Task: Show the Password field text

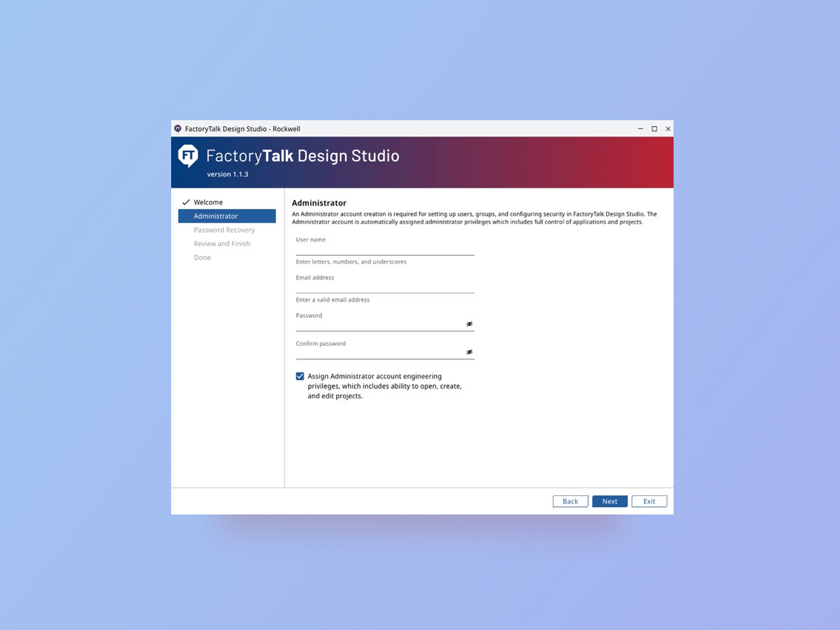Action: [x=470, y=323]
